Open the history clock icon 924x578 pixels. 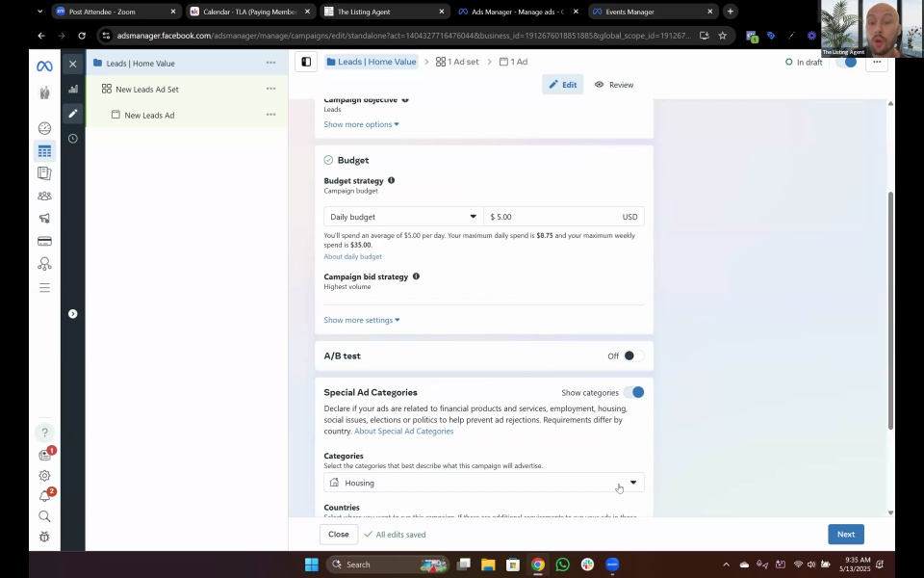tap(73, 139)
